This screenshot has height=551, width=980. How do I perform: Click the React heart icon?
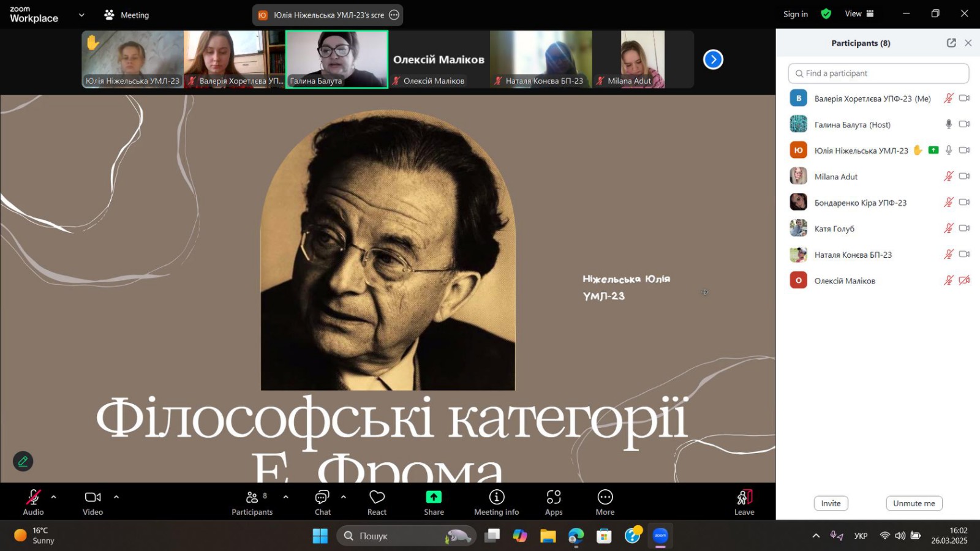377,497
